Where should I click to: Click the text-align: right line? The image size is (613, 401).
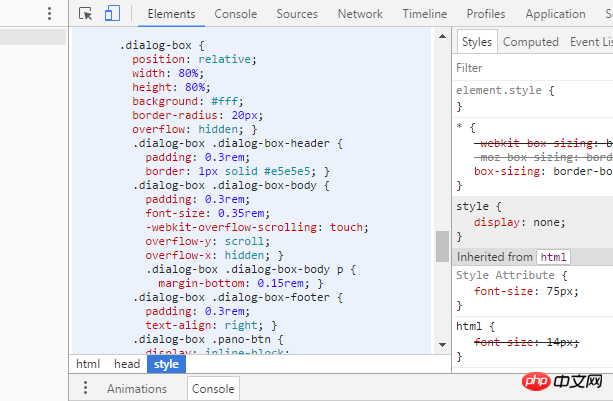(x=211, y=326)
